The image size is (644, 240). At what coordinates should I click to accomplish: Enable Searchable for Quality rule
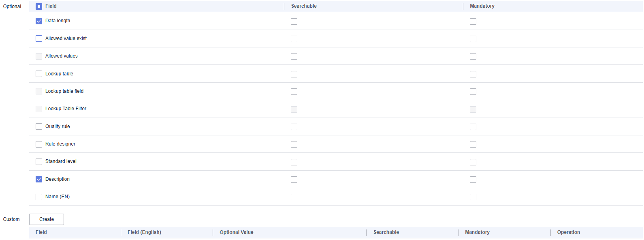294,127
